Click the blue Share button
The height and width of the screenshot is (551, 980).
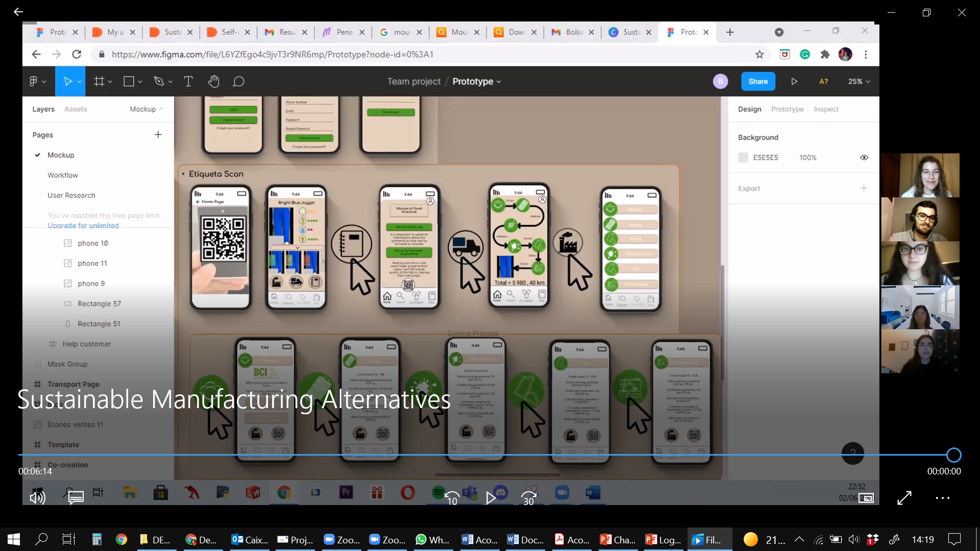click(758, 82)
